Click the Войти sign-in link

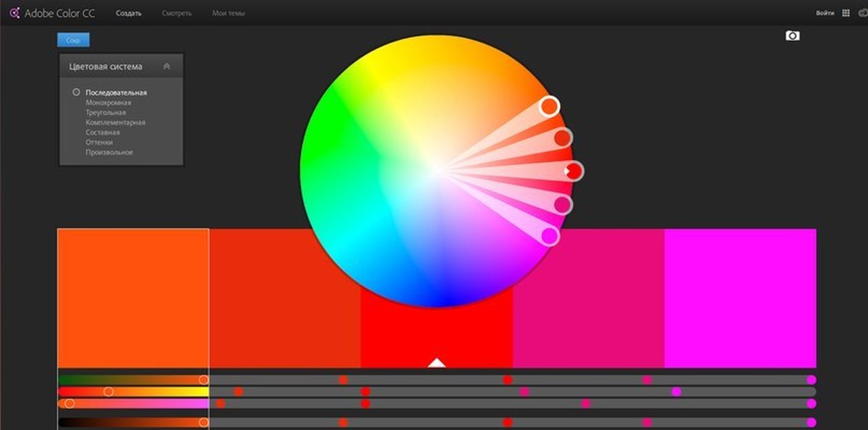825,13
